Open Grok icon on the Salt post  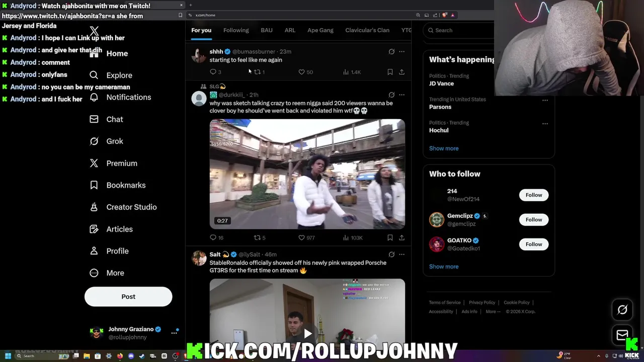point(391,254)
